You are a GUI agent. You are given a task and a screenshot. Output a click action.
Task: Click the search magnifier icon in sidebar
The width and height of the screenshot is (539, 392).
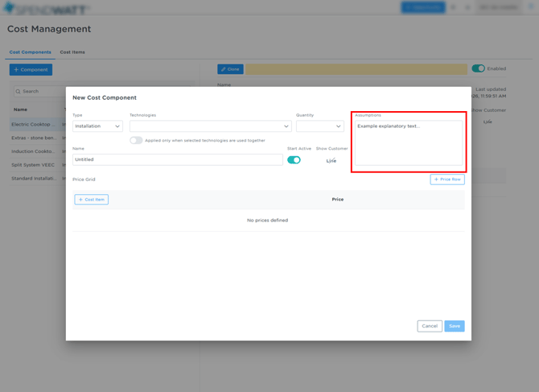coord(18,92)
